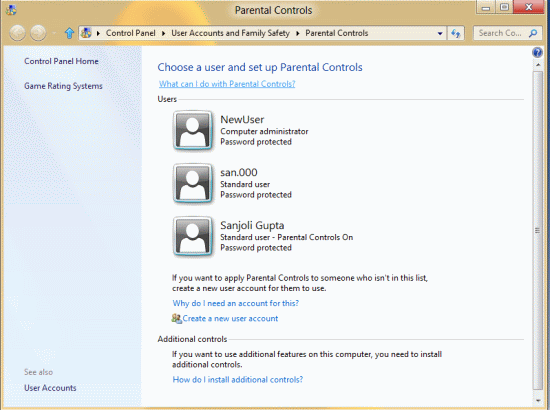Click the NewUser account picture
This screenshot has height=410, width=550.
pyautogui.click(x=193, y=130)
